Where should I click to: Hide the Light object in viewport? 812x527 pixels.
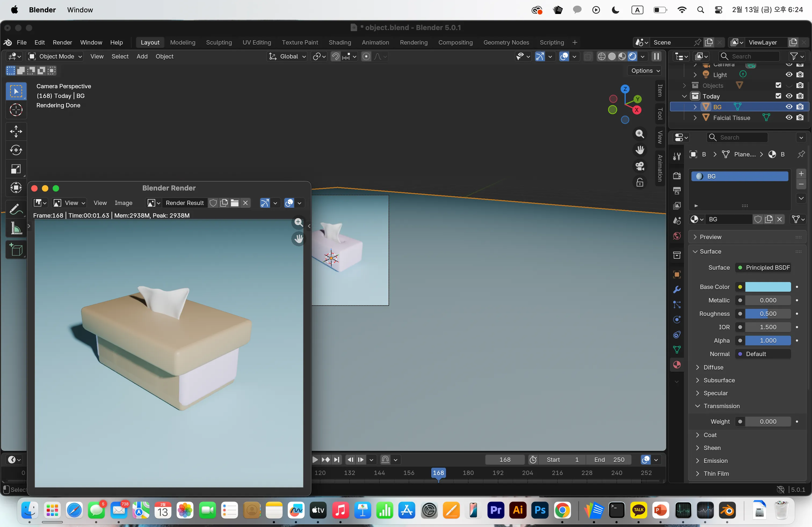789,75
